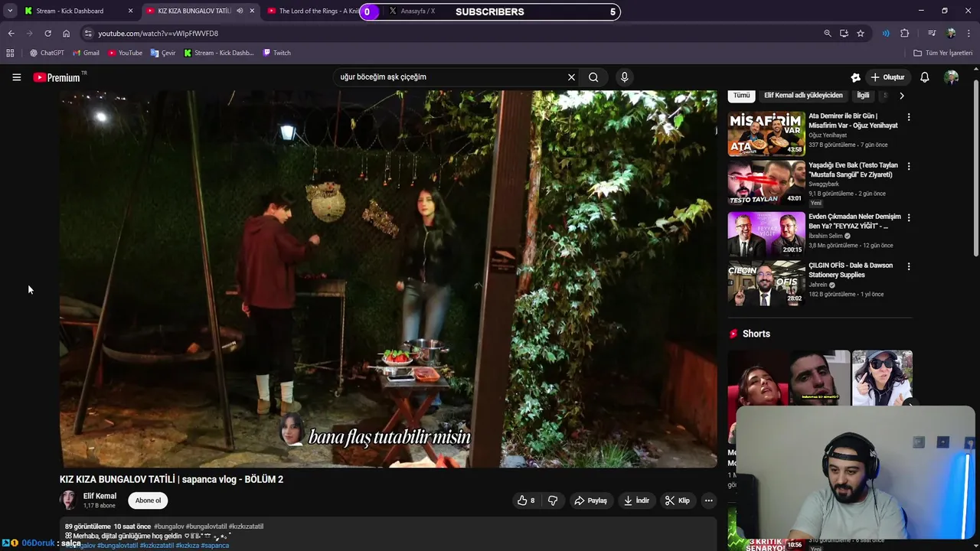Click the video player frame
This screenshot has width=980, height=551.
388,279
